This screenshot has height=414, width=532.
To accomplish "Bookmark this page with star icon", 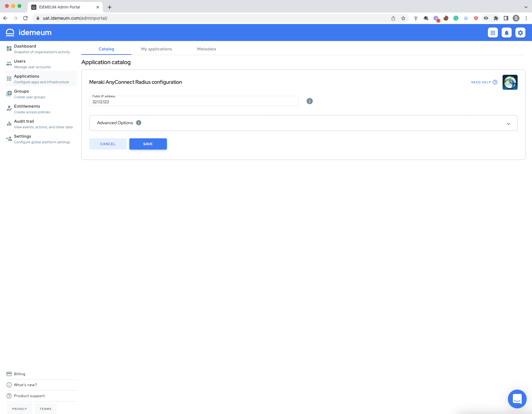I will point(403,18).
